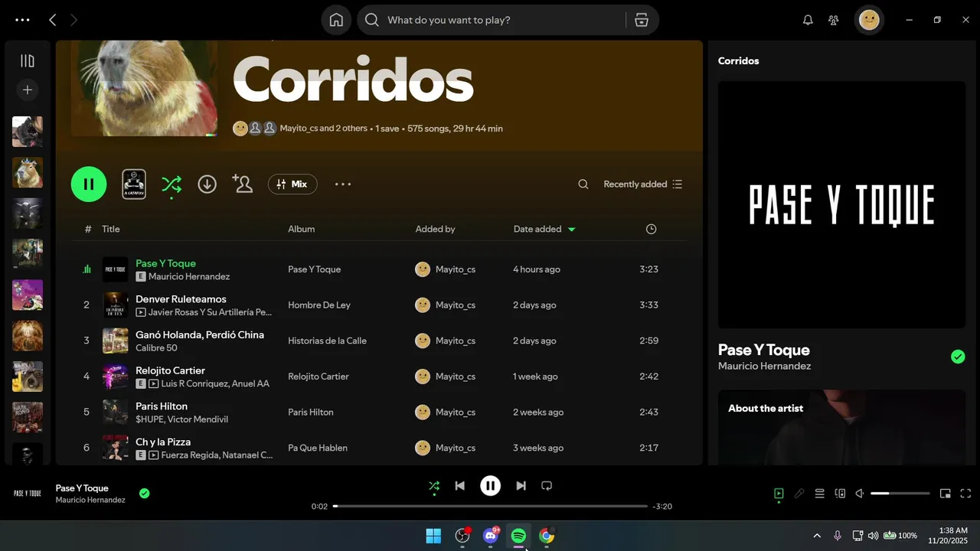Sort by the Title column header
This screenshot has width=980, height=551.
click(x=111, y=229)
